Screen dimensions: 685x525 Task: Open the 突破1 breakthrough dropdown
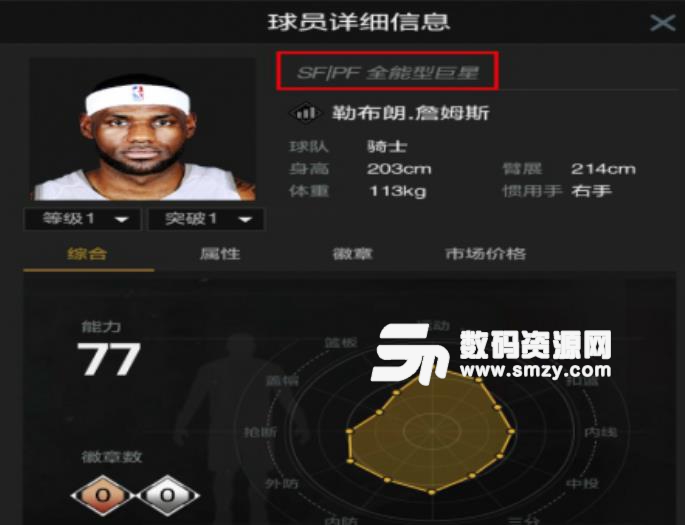[x=206, y=219]
